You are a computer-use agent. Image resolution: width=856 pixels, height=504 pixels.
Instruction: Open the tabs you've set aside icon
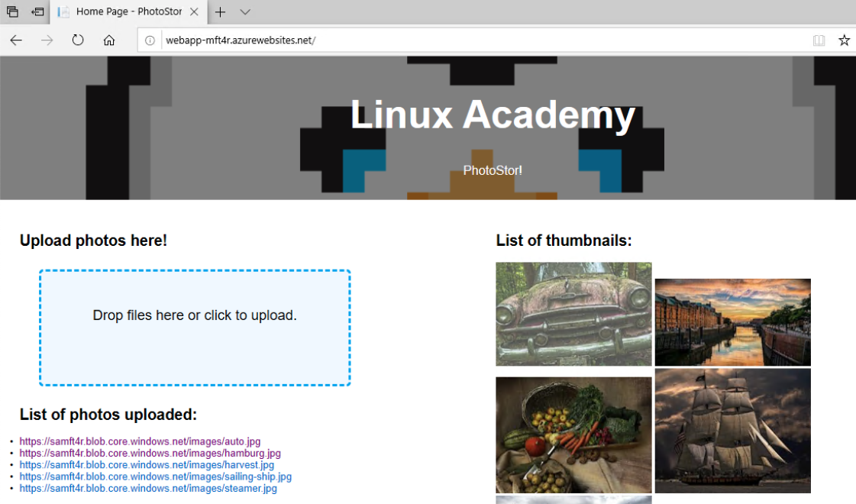(12, 11)
